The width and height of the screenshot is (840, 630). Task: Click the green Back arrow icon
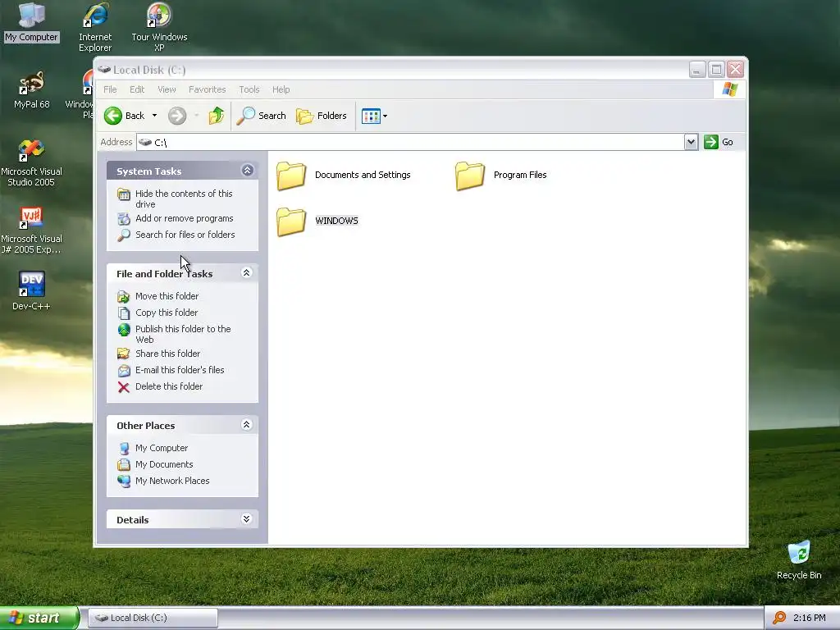113,116
